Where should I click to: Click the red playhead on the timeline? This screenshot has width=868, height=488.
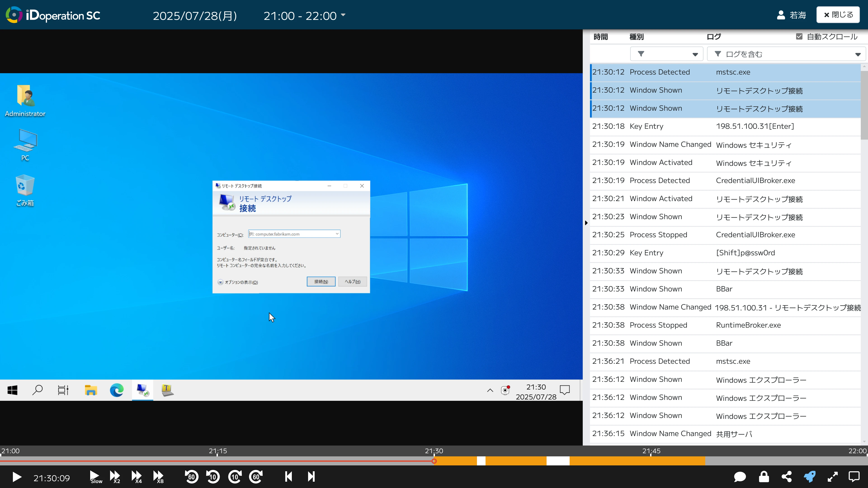coord(434,461)
